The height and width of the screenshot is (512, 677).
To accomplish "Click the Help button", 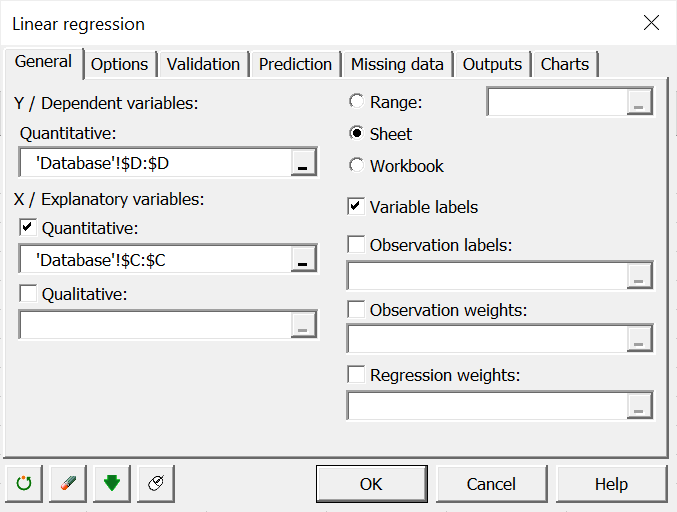I will pyautogui.click(x=611, y=484).
